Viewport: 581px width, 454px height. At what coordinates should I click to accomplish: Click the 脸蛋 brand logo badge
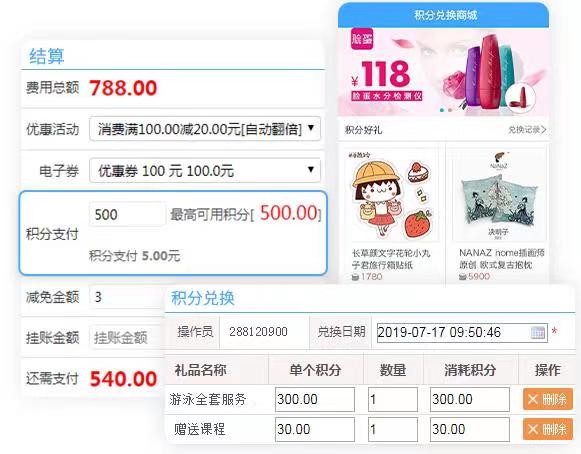pos(362,39)
